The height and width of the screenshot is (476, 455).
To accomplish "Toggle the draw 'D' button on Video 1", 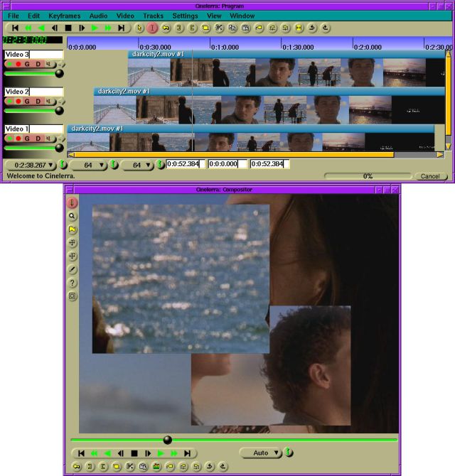I will click(x=38, y=139).
